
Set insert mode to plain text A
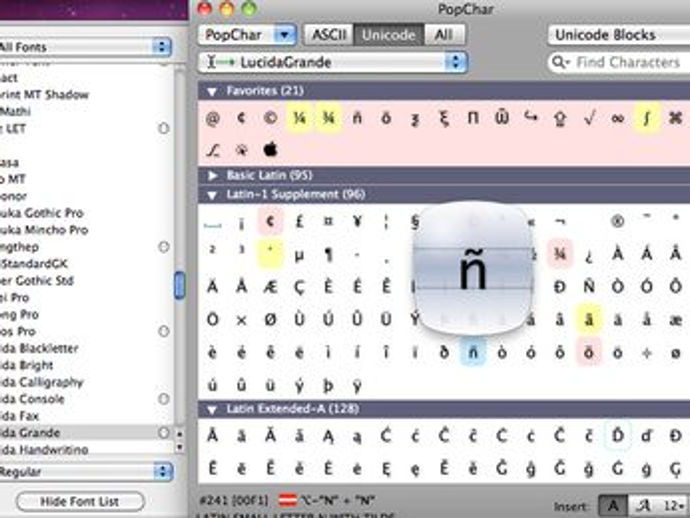[613, 506]
